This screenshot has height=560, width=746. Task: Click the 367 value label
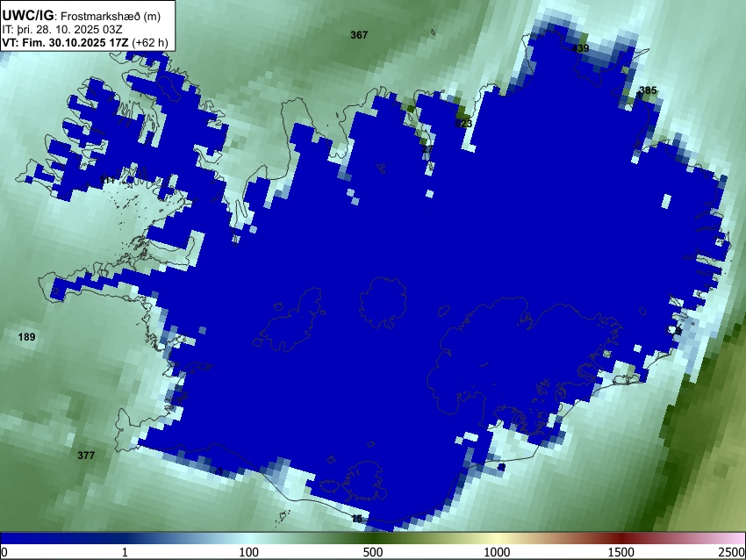pos(359,35)
